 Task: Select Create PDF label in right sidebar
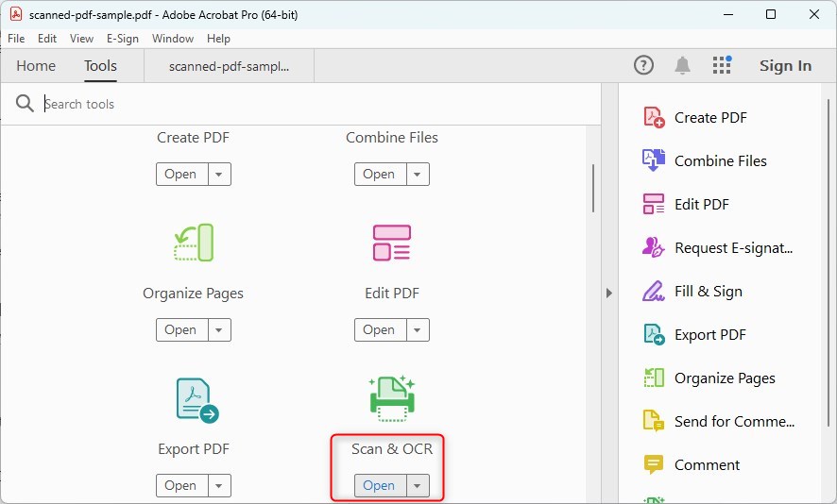coord(710,117)
